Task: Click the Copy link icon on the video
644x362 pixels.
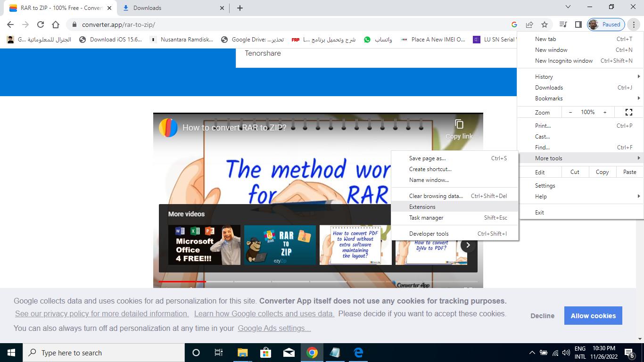Action: click(x=459, y=124)
